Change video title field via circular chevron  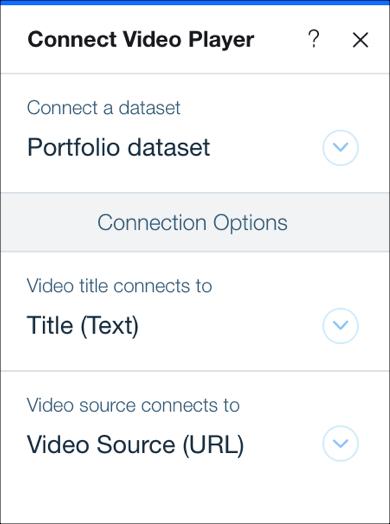(x=340, y=326)
